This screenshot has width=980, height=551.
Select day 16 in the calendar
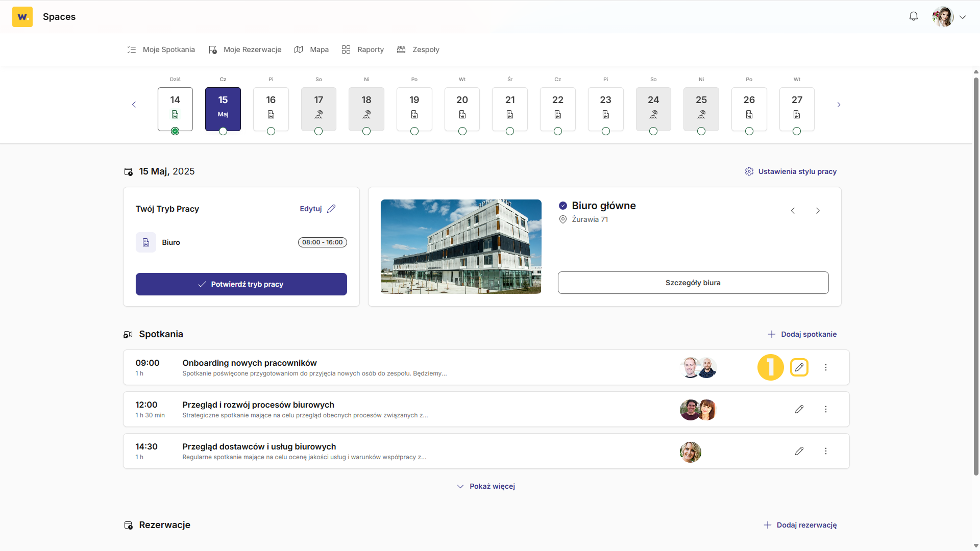271,109
